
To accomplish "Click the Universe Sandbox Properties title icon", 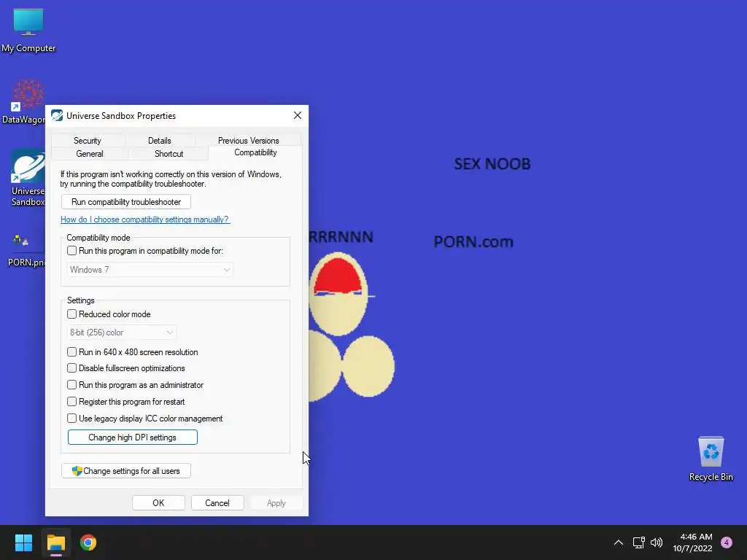I will click(57, 115).
